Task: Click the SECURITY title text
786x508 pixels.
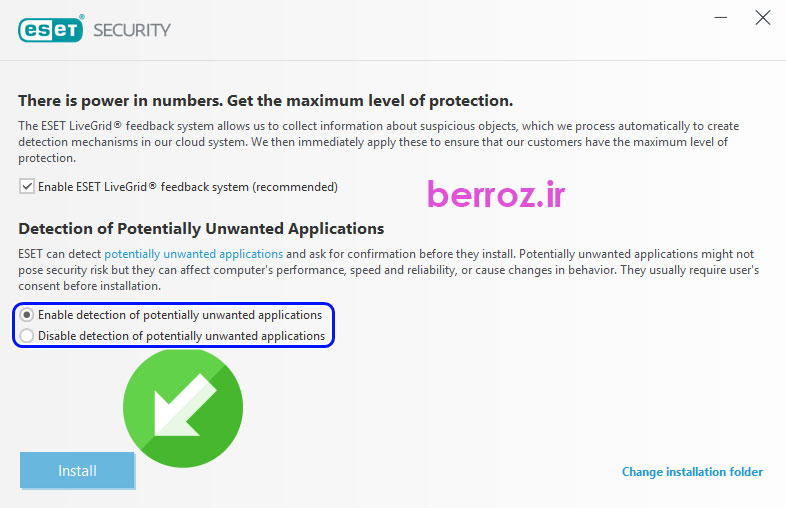Action: [132, 30]
